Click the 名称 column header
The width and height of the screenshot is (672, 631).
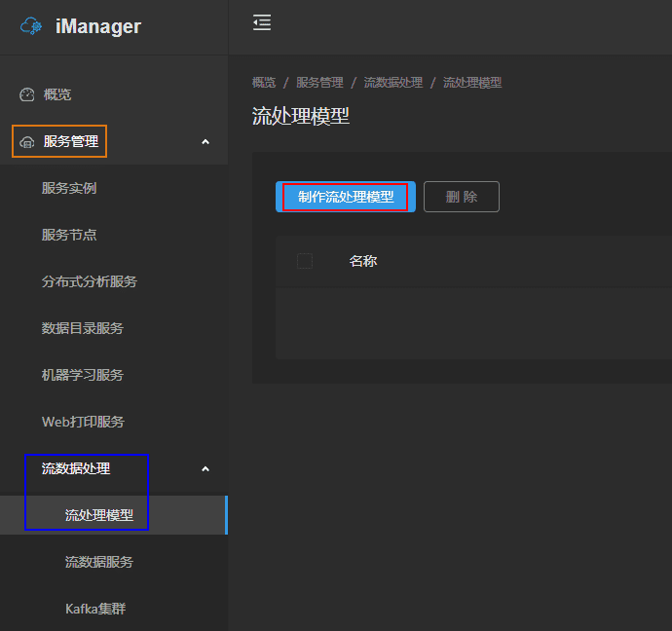point(363,261)
